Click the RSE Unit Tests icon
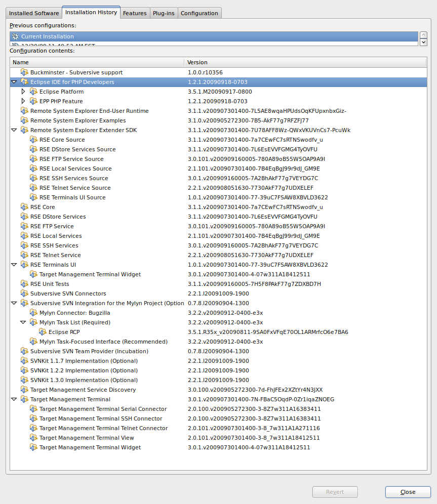The image size is (437, 504). point(24,284)
